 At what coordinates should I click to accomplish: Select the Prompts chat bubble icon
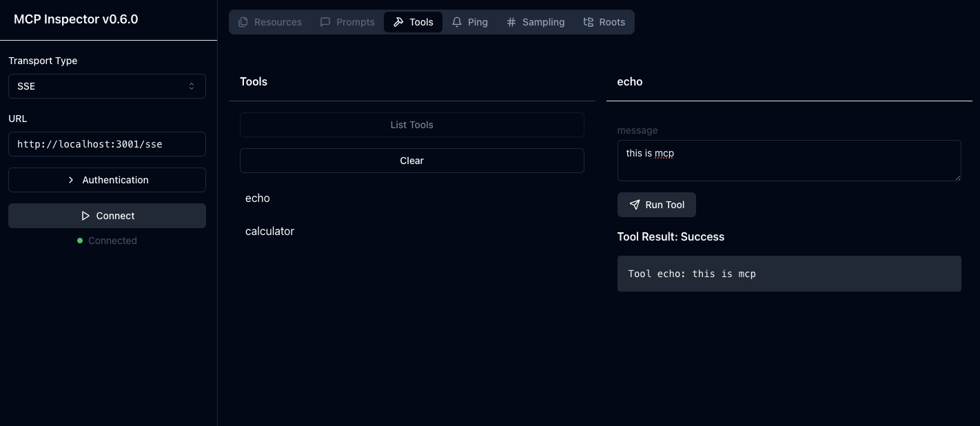[x=325, y=22]
